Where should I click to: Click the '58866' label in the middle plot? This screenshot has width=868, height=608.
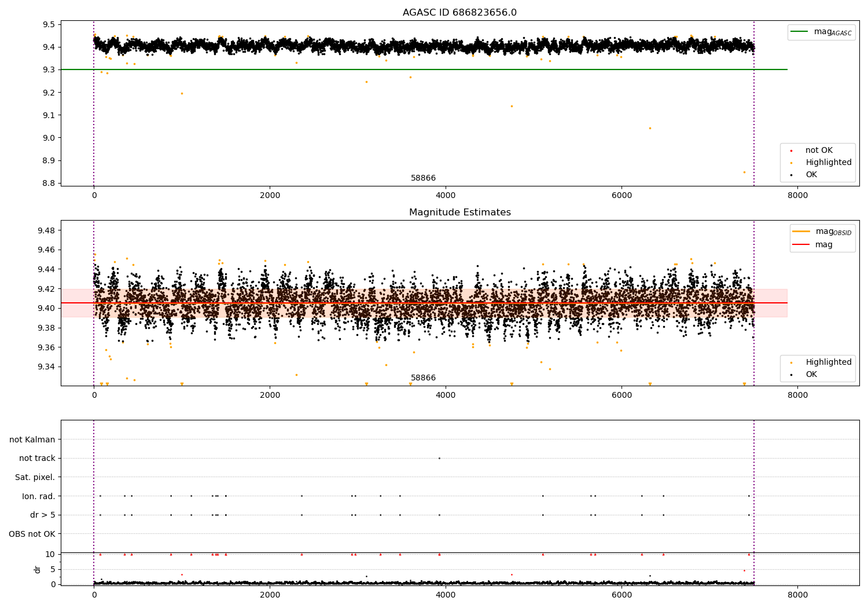tap(423, 378)
